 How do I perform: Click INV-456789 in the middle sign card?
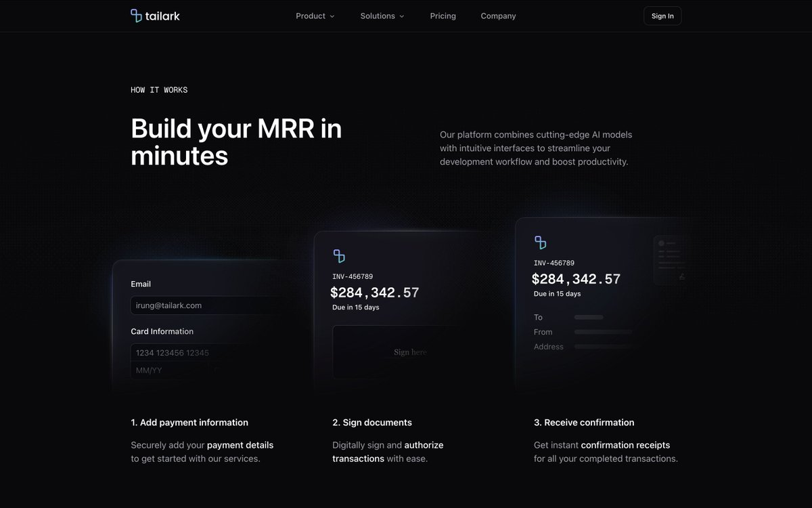coord(353,276)
